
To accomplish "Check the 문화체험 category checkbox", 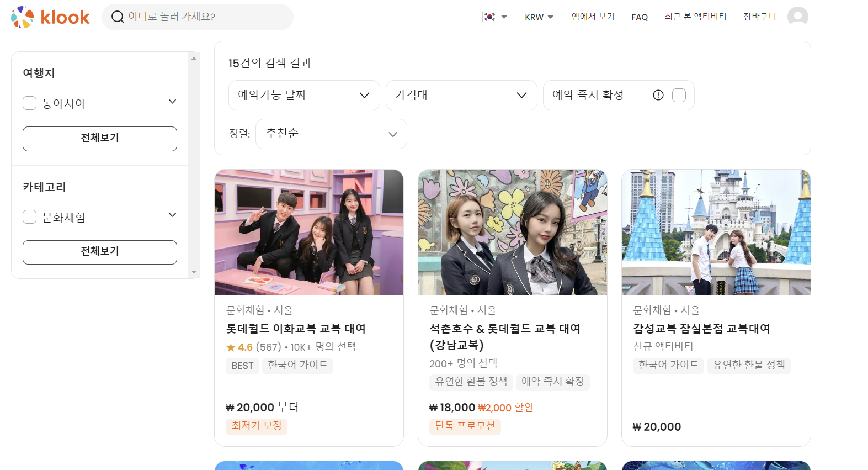I will click(30, 217).
